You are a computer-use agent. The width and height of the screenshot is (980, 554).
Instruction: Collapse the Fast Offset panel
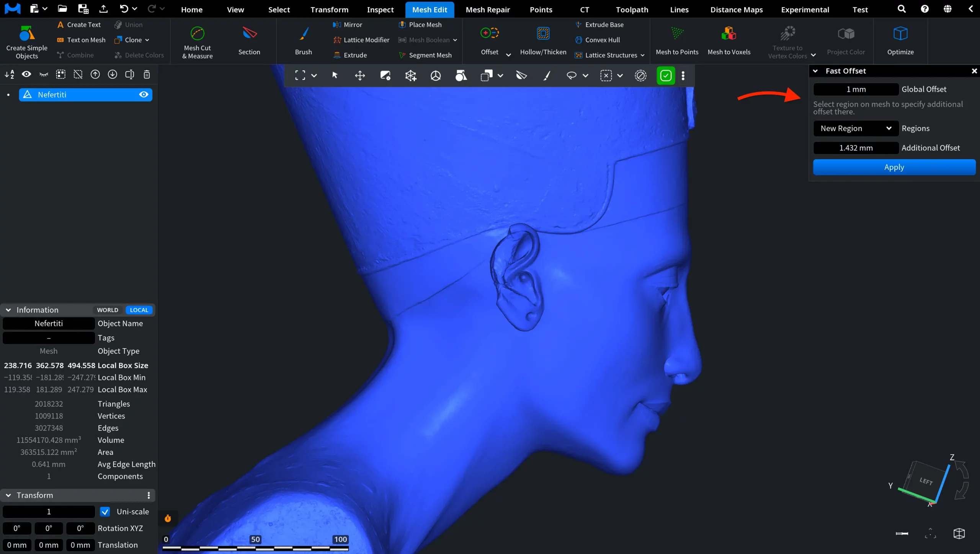click(x=815, y=71)
